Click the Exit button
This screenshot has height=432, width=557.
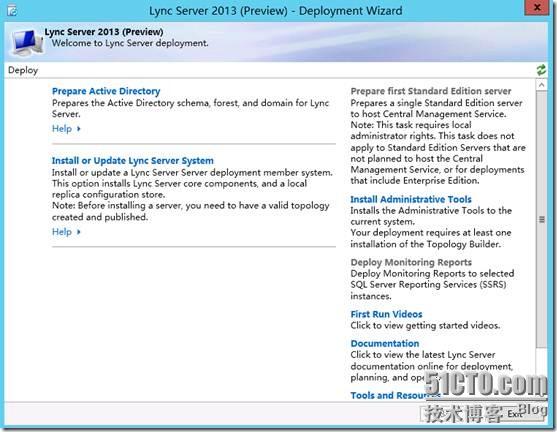click(514, 414)
